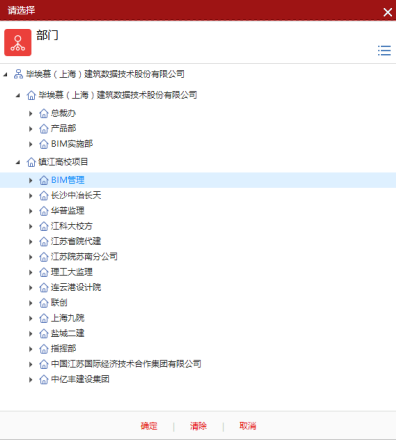Switch to list view icon
This screenshot has height=440, width=396.
click(x=384, y=51)
